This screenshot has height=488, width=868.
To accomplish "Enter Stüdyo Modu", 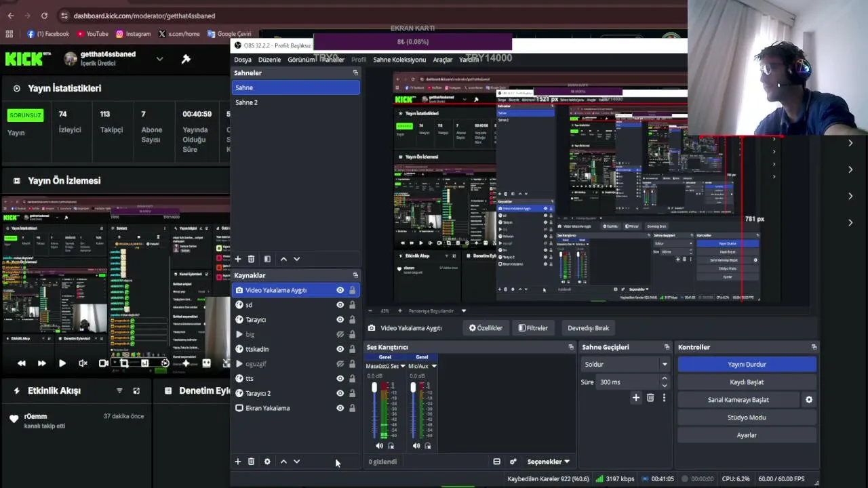I will [x=747, y=418].
